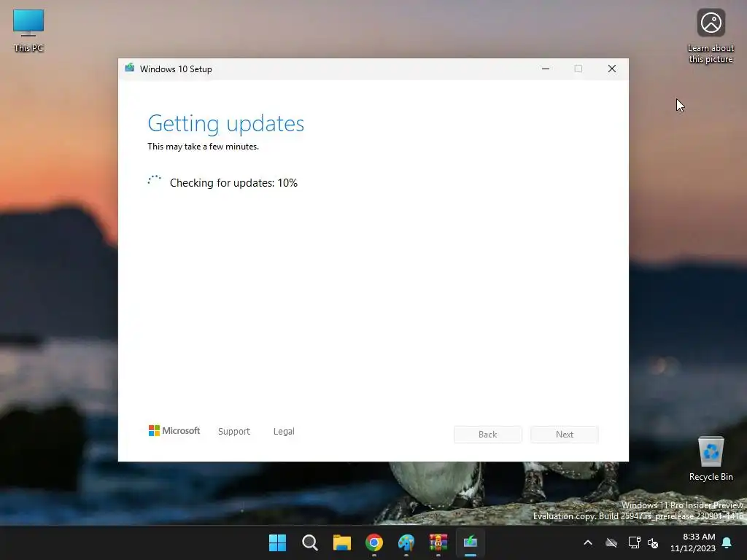Image resolution: width=747 pixels, height=560 pixels.
Task: Open taskbar Search magnifier
Action: click(309, 542)
